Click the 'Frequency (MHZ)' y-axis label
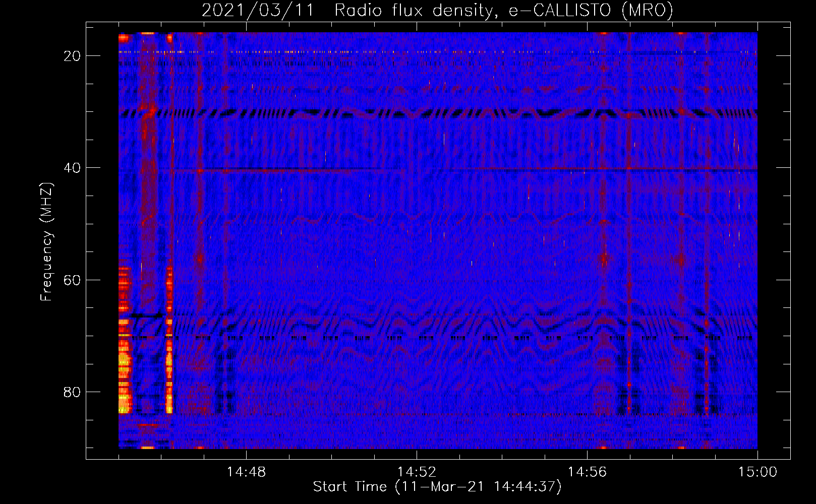This screenshot has height=504, width=816. (46, 242)
